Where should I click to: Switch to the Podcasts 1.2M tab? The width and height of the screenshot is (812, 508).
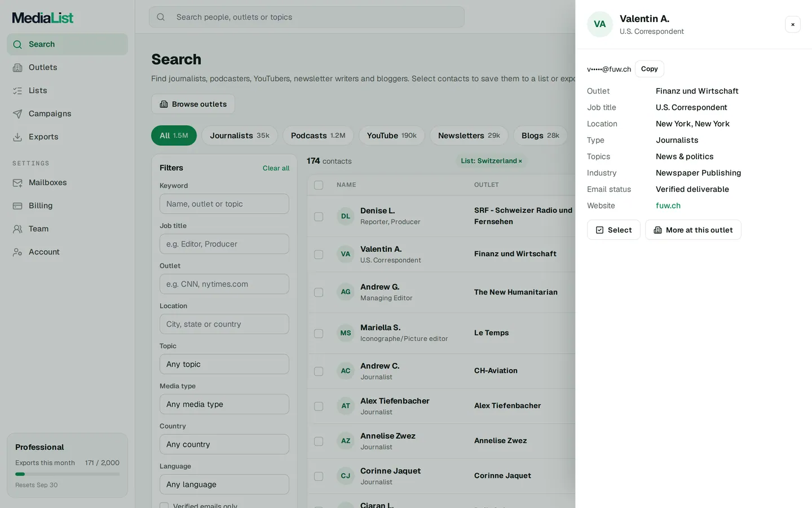(x=318, y=135)
